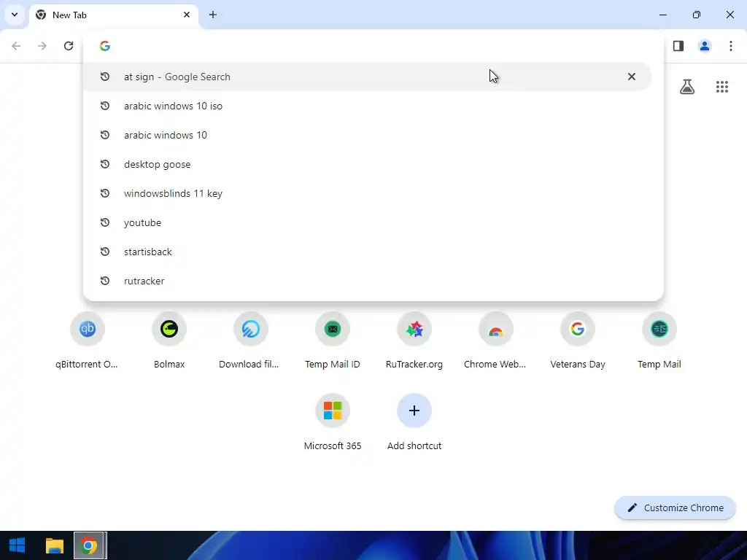Choose 'startisback' suggestion
747x560 pixels.
tap(367, 252)
